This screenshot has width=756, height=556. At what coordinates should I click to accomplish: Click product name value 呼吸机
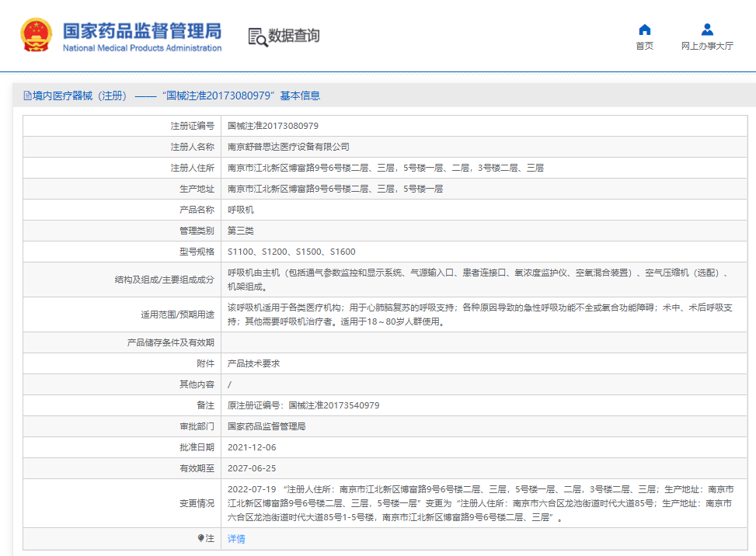(x=240, y=210)
